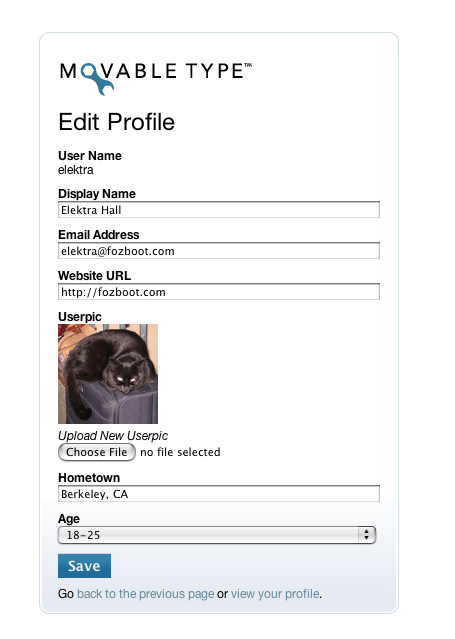Save the profile changes
This screenshot has width=455, height=639.
tap(84, 566)
